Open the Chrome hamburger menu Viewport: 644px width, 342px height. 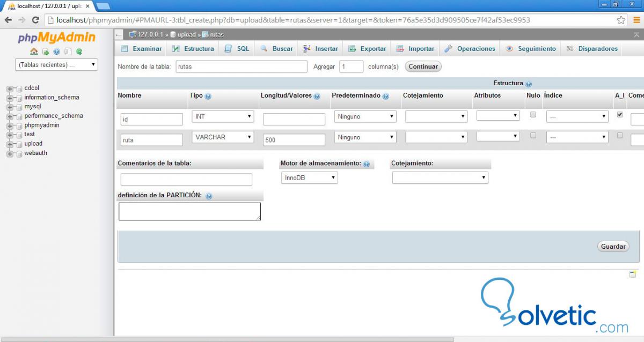(x=636, y=20)
